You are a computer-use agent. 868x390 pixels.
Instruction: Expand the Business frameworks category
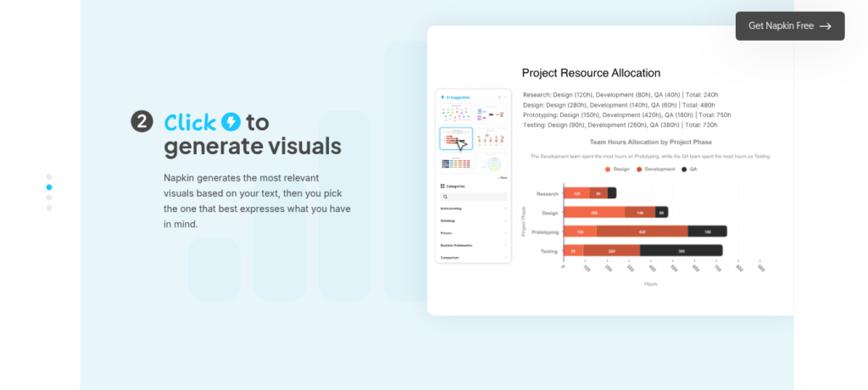[x=473, y=245]
